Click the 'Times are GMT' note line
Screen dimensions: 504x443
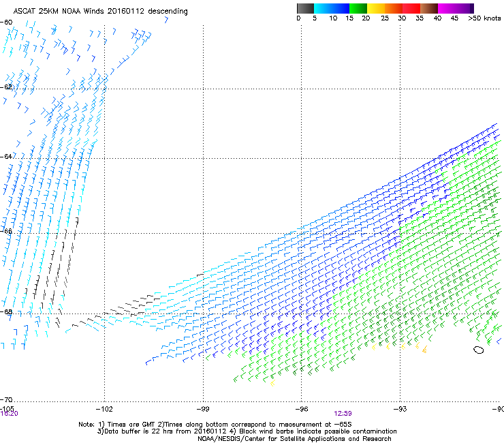click(x=215, y=425)
